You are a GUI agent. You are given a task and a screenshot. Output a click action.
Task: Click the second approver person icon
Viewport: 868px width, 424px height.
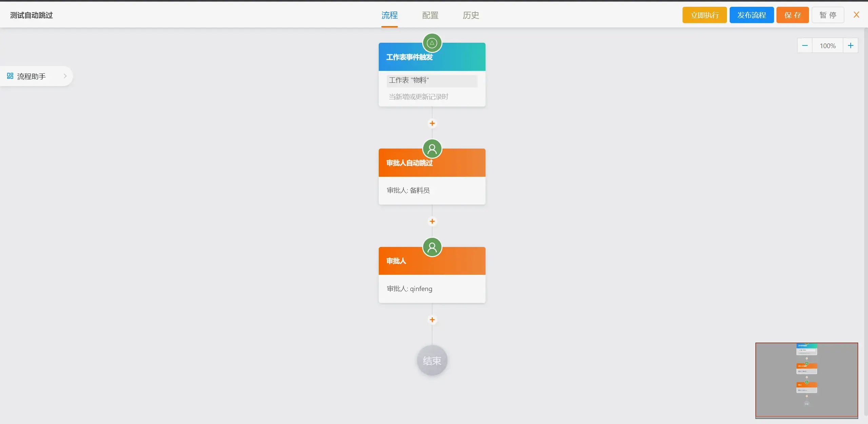432,247
